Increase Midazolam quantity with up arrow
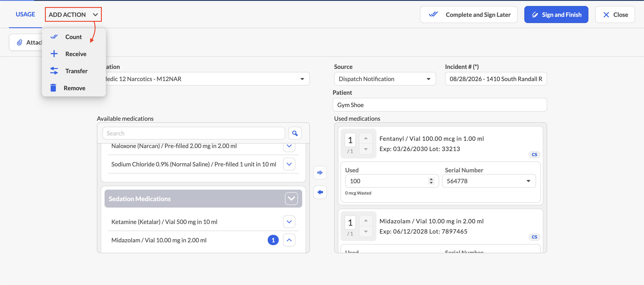Screen dimensions: 644x285 coord(366,221)
